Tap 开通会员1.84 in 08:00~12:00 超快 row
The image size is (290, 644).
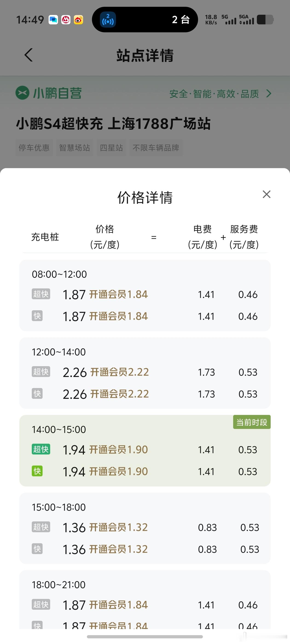pyautogui.click(x=119, y=294)
